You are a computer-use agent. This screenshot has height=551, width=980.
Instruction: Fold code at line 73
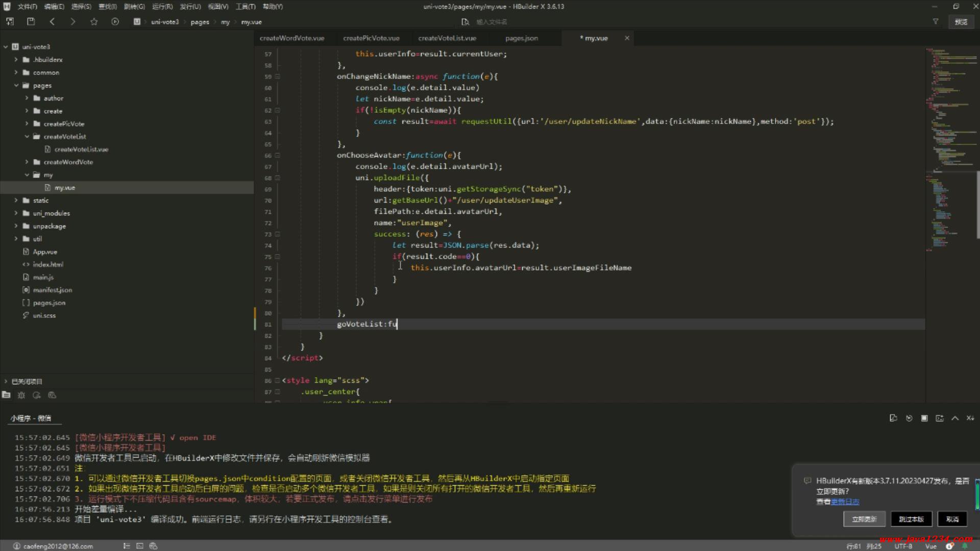278,234
